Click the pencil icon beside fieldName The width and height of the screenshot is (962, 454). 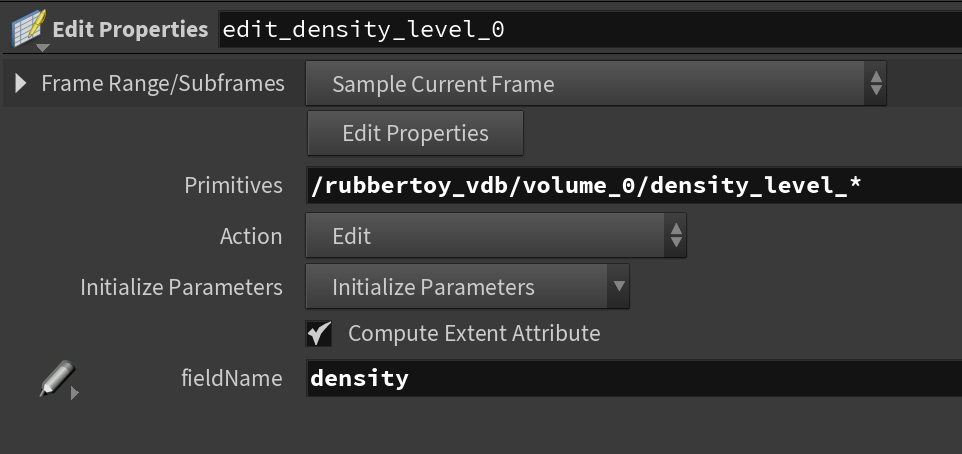point(55,379)
